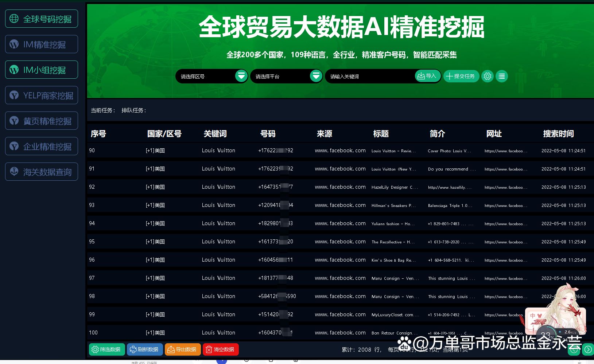This screenshot has height=364, width=594.
Task: Open the 请选择区号 combo box
Action: click(x=212, y=76)
